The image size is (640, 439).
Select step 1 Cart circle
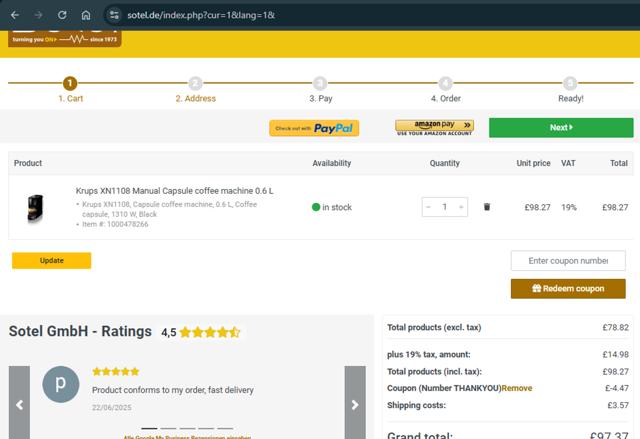tap(70, 84)
